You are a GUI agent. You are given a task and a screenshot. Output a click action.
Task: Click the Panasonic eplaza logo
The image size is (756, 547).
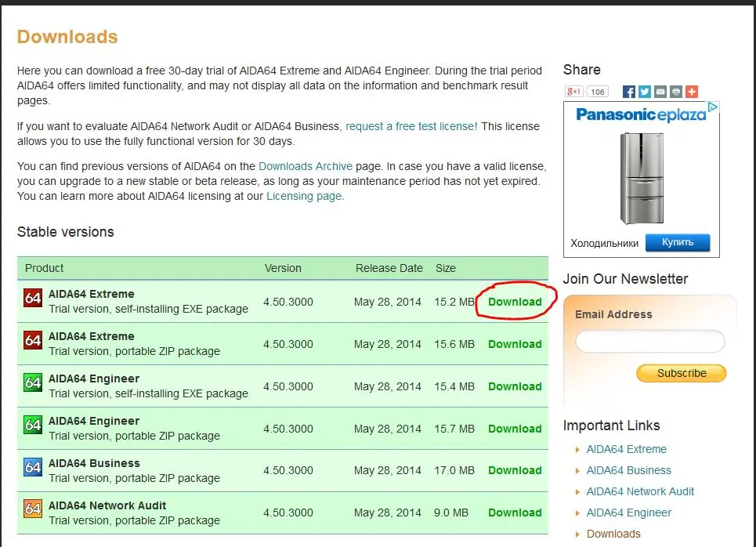click(641, 114)
